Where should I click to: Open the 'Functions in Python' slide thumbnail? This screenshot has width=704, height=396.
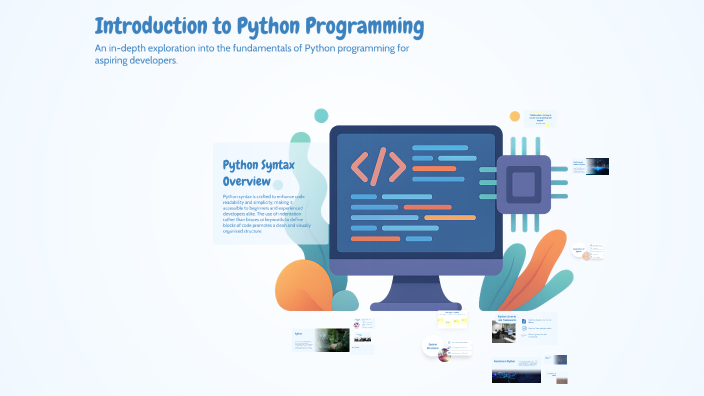point(516,370)
